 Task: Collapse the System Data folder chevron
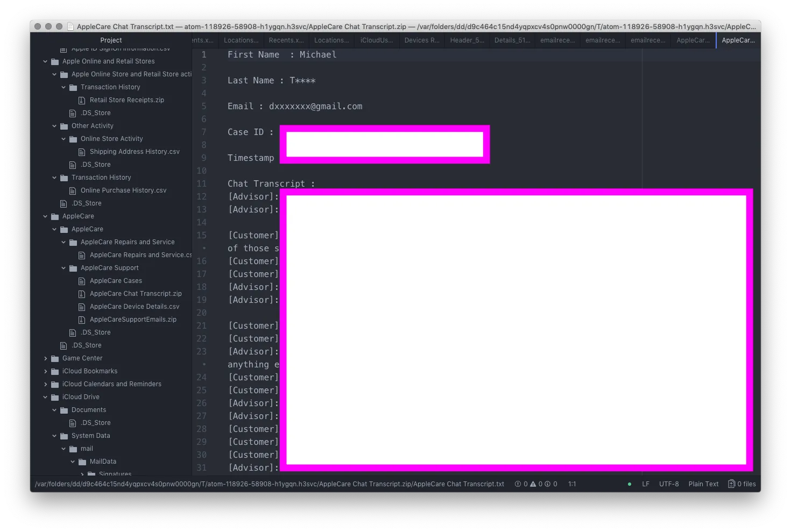54,436
